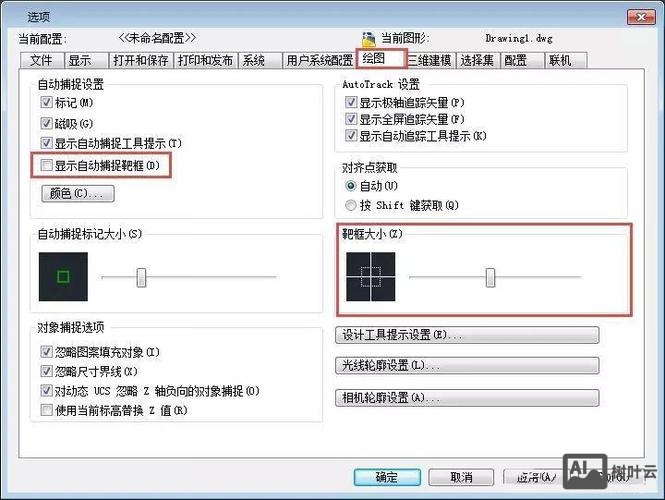Select the 绘图 tab
The width and height of the screenshot is (665, 500).
point(381,59)
